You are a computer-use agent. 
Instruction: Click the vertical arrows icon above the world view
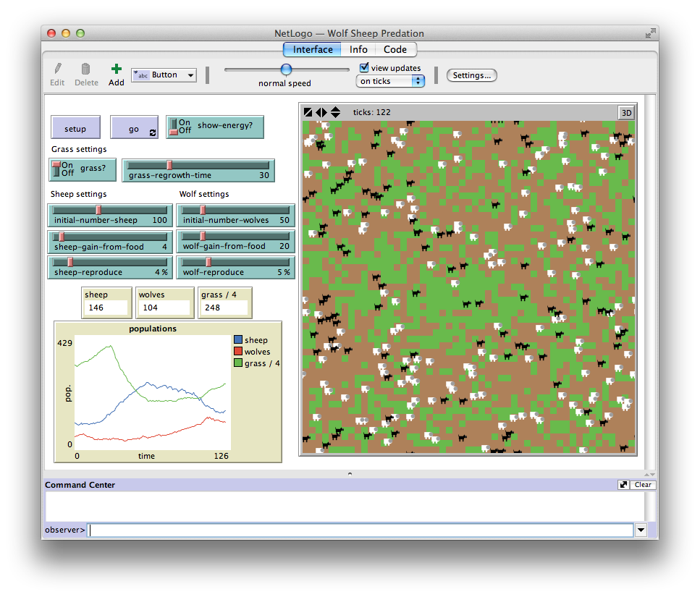(x=334, y=112)
